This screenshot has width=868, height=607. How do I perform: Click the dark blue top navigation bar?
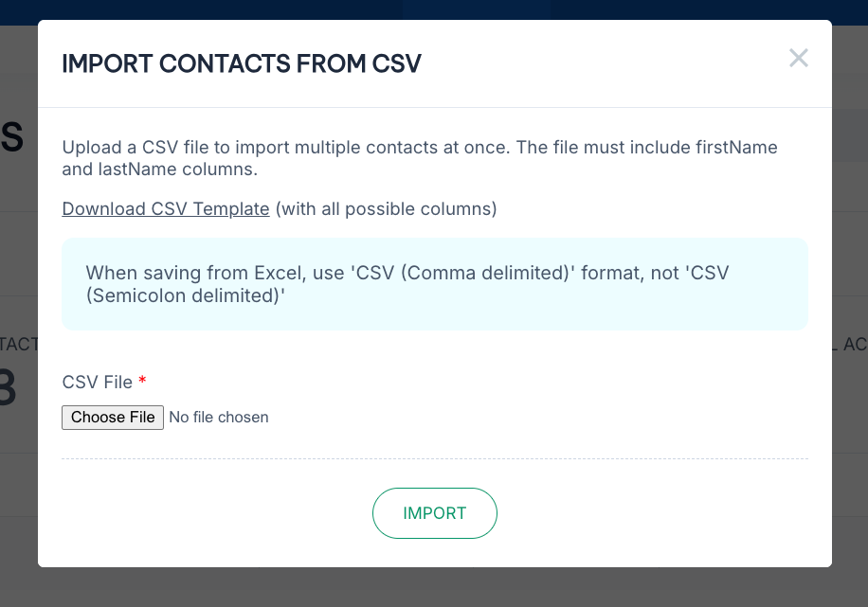pos(190,9)
